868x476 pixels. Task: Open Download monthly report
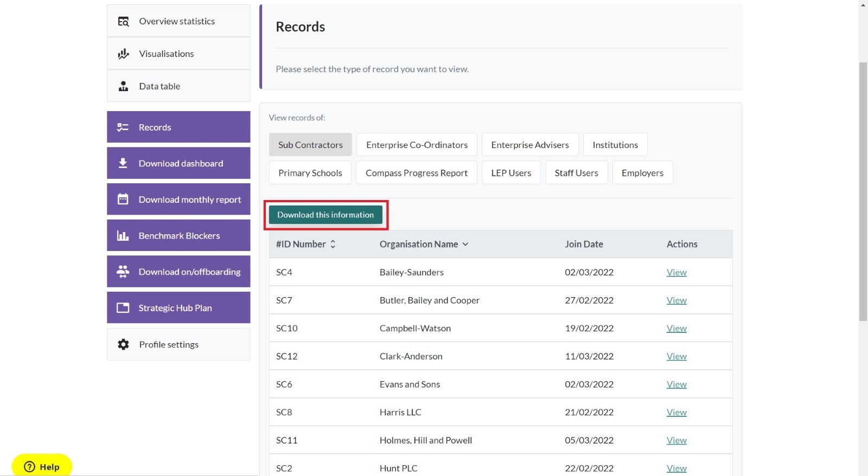(178, 199)
